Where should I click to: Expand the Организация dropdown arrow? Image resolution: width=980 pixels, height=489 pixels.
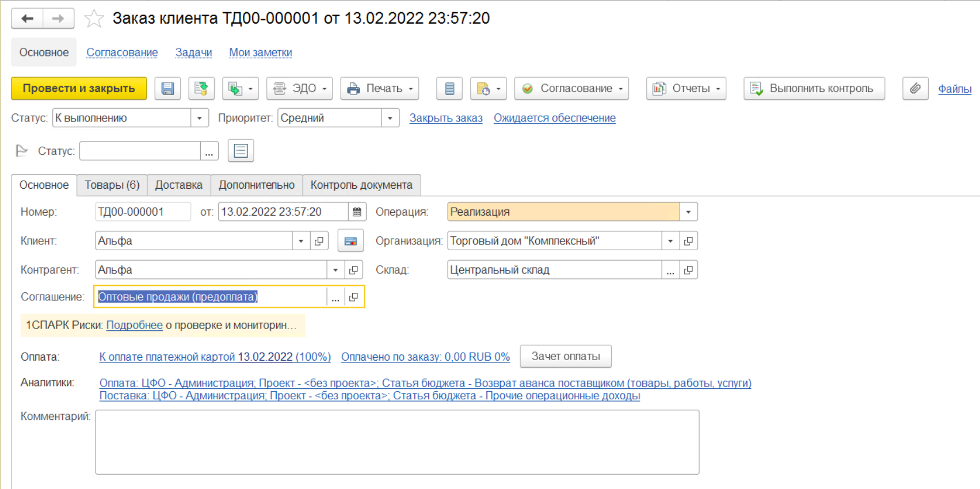coord(670,241)
